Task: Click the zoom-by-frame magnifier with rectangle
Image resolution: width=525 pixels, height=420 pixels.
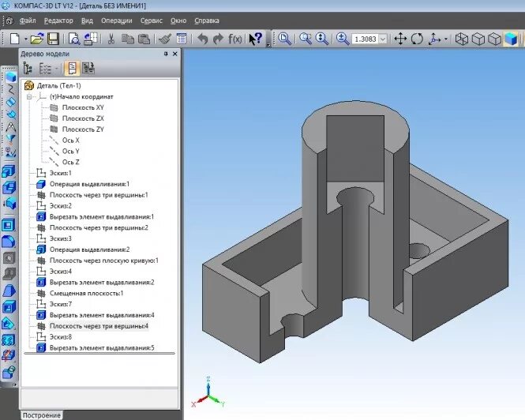Action: 306,39
